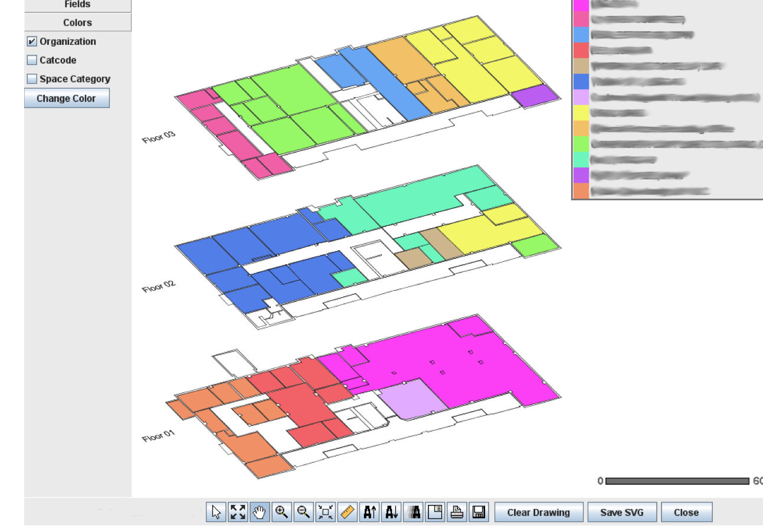Image resolution: width=763 pixels, height=532 pixels.
Task: Select the teal legend swatch
Action: (581, 159)
